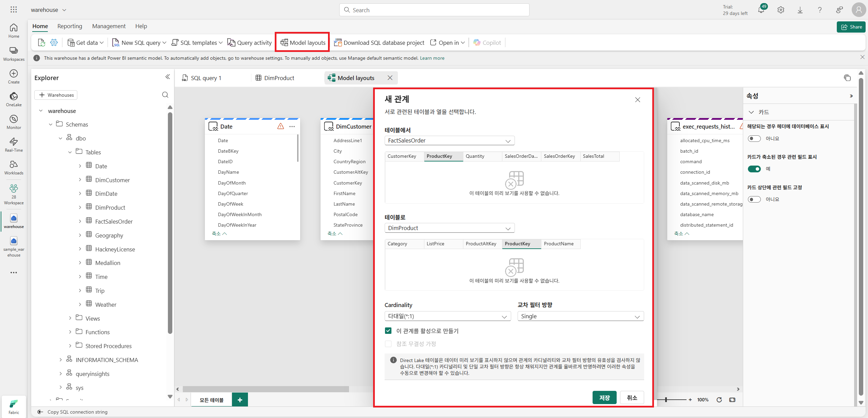Click the Learn more link
The image size is (868, 418).
pos(432,58)
